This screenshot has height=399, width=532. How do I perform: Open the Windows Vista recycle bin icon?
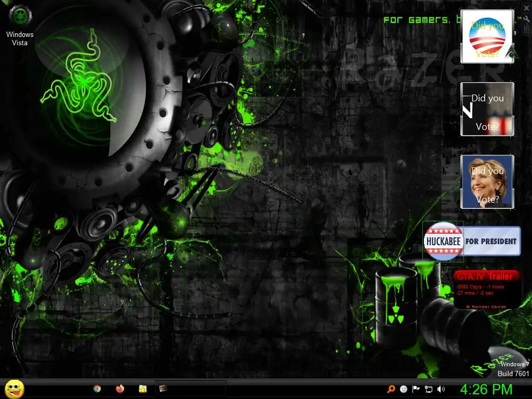tap(20, 25)
